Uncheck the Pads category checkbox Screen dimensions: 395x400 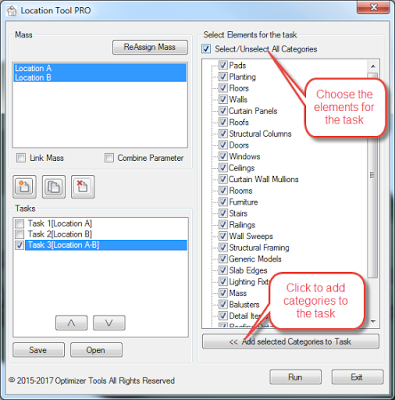point(223,65)
